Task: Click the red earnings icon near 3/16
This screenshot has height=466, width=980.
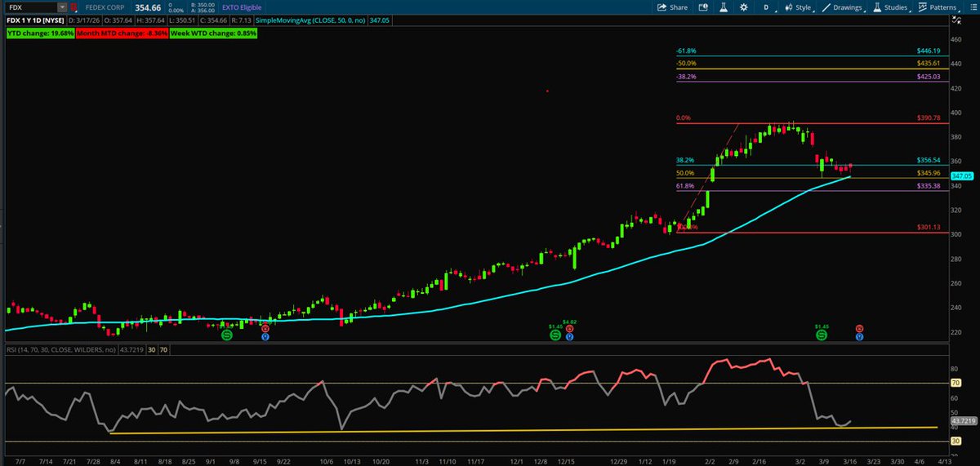Action: coord(860,328)
